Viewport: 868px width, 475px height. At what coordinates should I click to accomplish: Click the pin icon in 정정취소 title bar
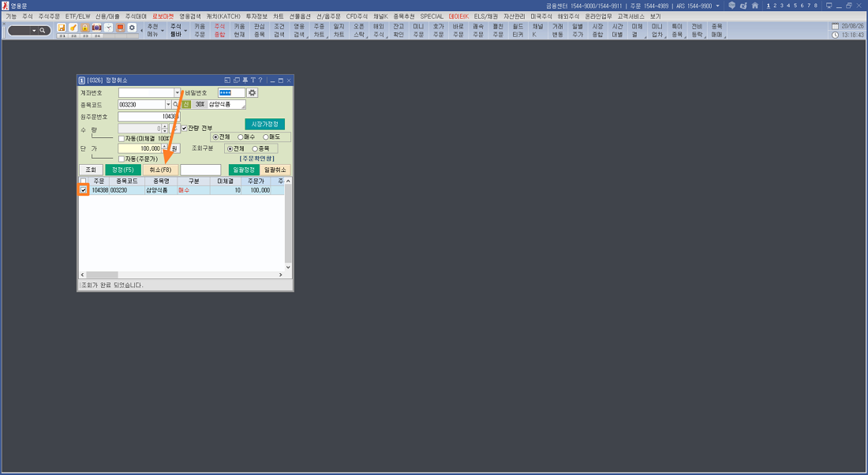click(245, 80)
